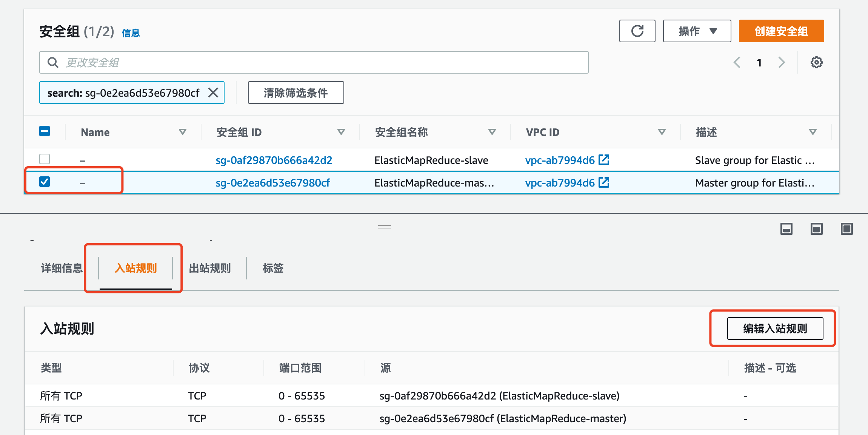Image resolution: width=868 pixels, height=435 pixels.
Task: Click the 编辑入站规则 button
Action: coord(775,329)
